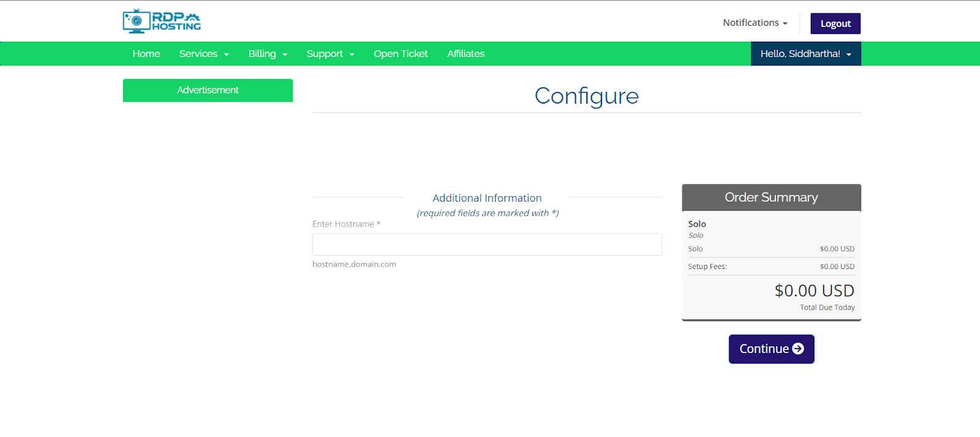980x437 pixels.
Task: Click the hostname.domain.com hint text
Action: (x=354, y=264)
